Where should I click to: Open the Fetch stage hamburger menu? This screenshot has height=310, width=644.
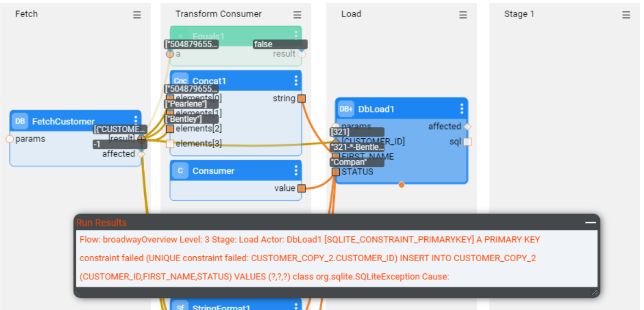coord(137,15)
